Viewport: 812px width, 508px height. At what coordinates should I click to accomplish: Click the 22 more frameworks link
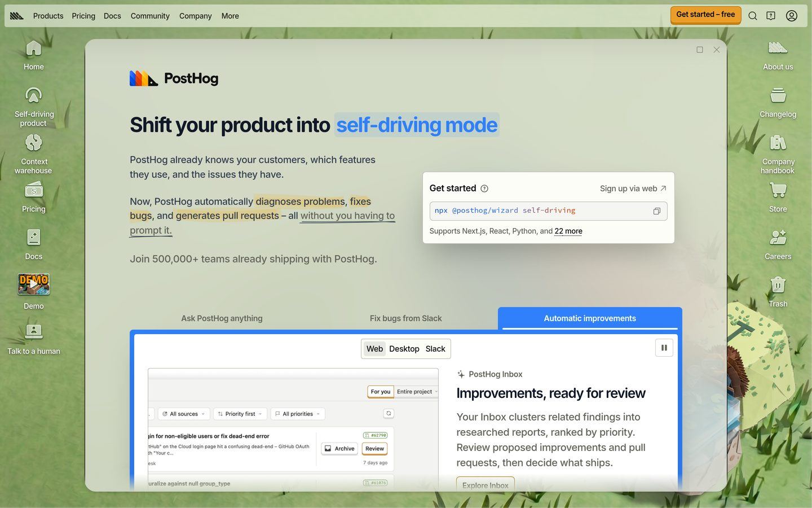coord(568,231)
